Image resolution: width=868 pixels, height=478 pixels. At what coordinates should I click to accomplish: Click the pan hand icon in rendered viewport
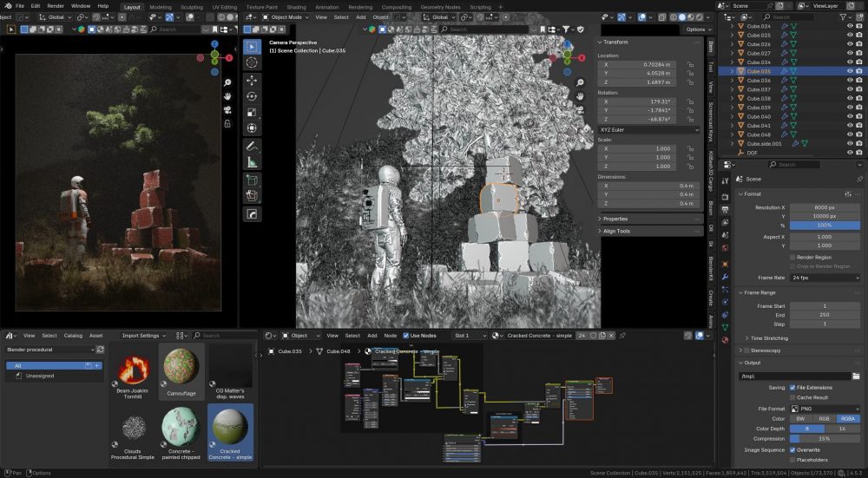click(227, 96)
